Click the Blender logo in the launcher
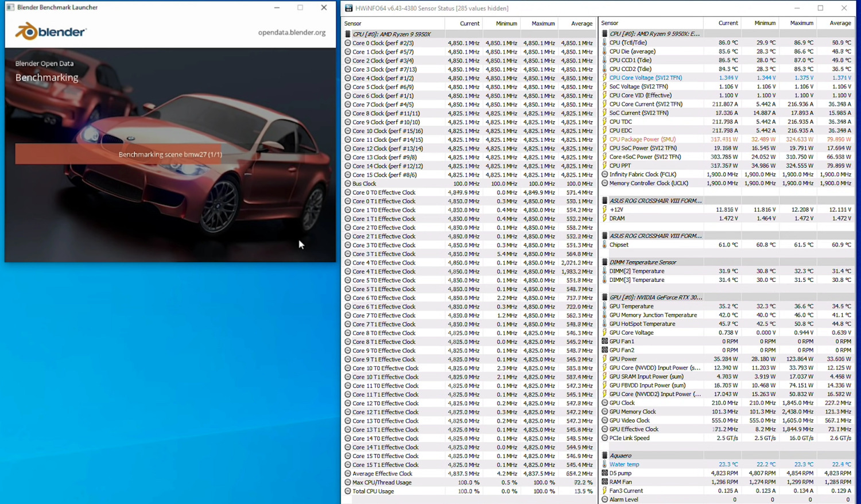This screenshot has height=504, width=861. tap(51, 32)
